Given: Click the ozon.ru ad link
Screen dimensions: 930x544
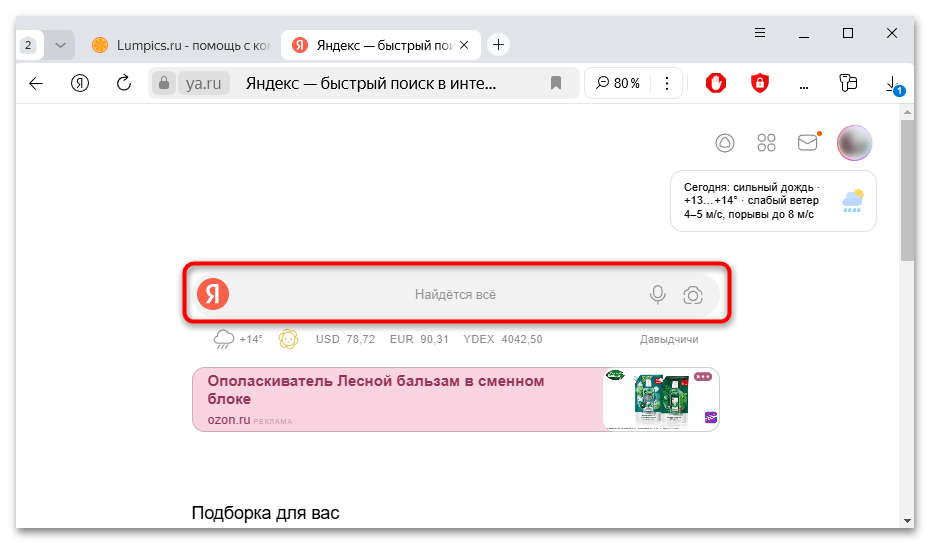Looking at the screenshot, I should (229, 419).
